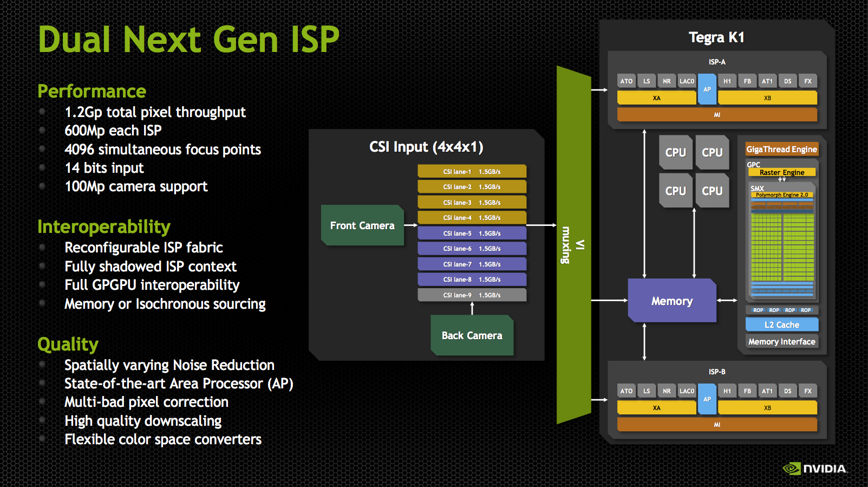868x487 pixels.
Task: Select 'Reconfigurable ISP fabric' bullet
Action: click(x=143, y=248)
